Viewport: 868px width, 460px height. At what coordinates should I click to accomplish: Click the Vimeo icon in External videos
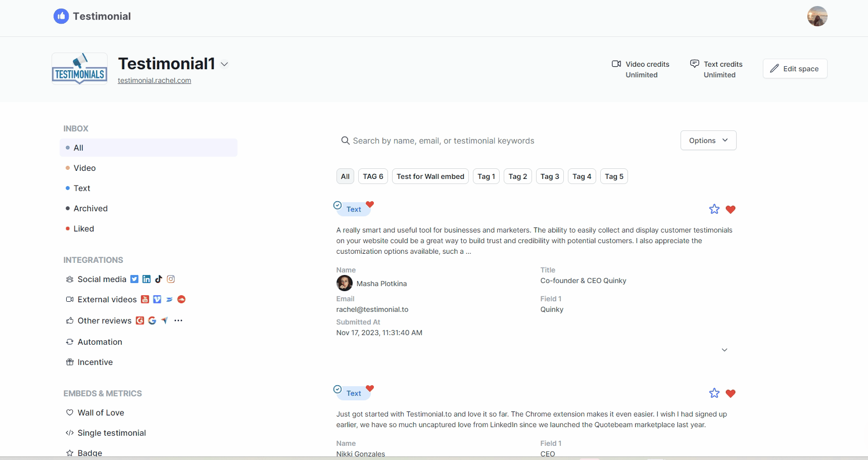(x=157, y=299)
